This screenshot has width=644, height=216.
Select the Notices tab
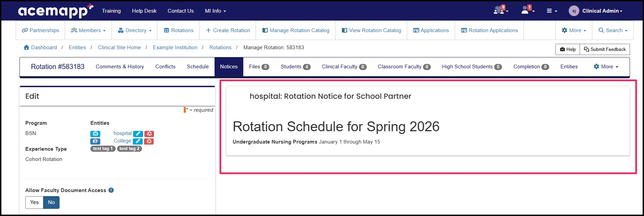(x=229, y=67)
